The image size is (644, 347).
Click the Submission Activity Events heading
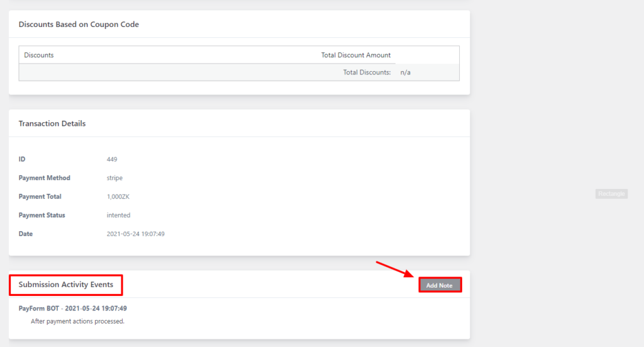point(66,285)
